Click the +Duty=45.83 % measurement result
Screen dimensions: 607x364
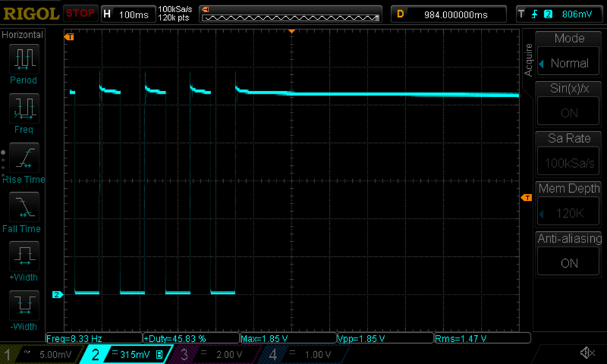pyautogui.click(x=192, y=338)
